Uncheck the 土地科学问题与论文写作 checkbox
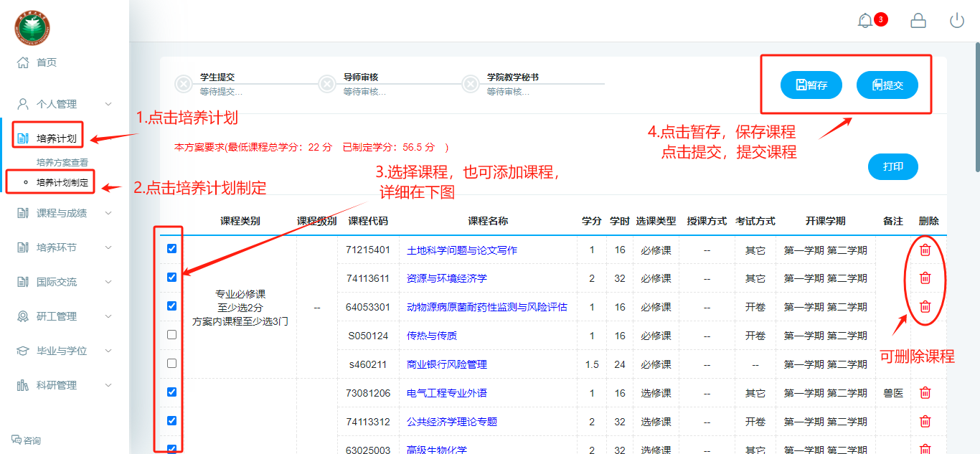 coord(171,249)
